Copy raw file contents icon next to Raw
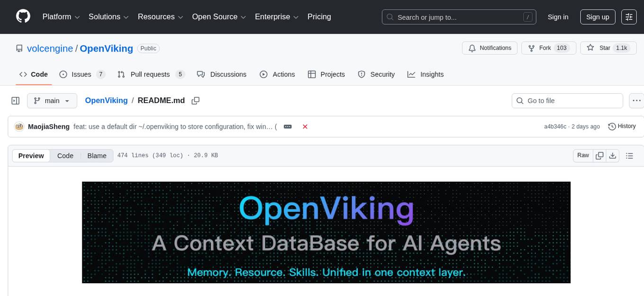 (x=599, y=155)
